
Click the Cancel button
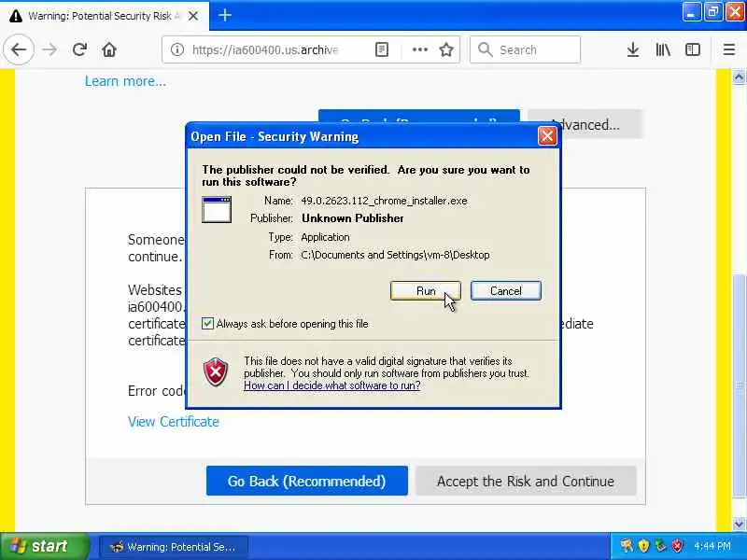[505, 291]
